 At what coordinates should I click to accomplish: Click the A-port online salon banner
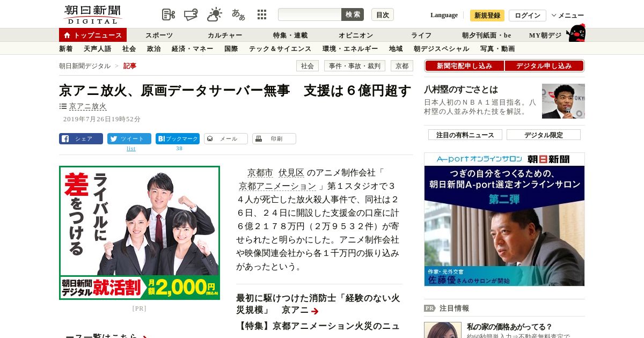504,219
